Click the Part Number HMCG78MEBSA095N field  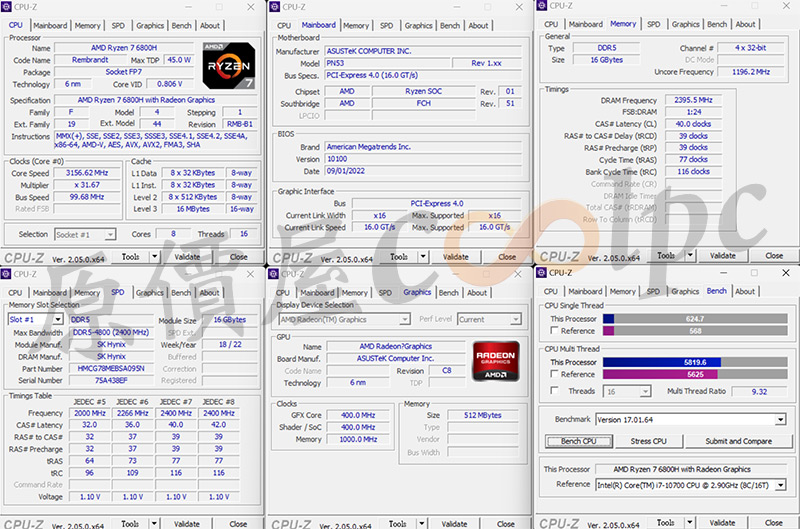111,368
